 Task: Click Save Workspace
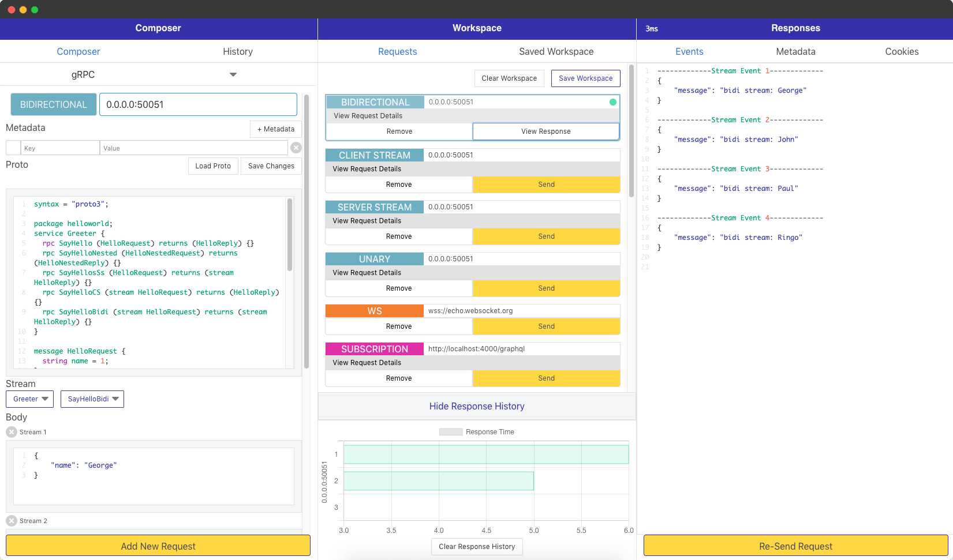tap(586, 78)
